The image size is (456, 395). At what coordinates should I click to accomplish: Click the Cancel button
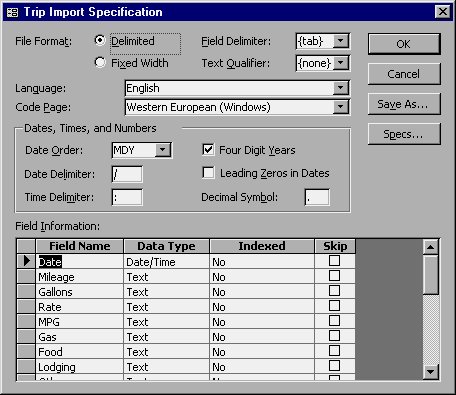[404, 74]
